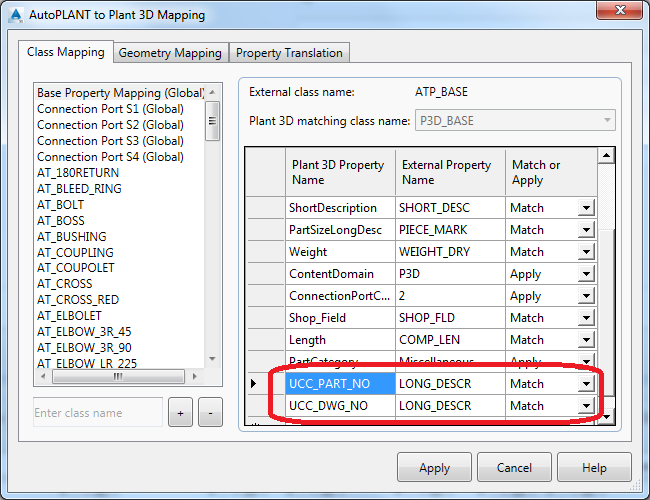Screen dimensions: 650x500
Task: Select AT_ELBOLET class
Action: tap(69, 316)
